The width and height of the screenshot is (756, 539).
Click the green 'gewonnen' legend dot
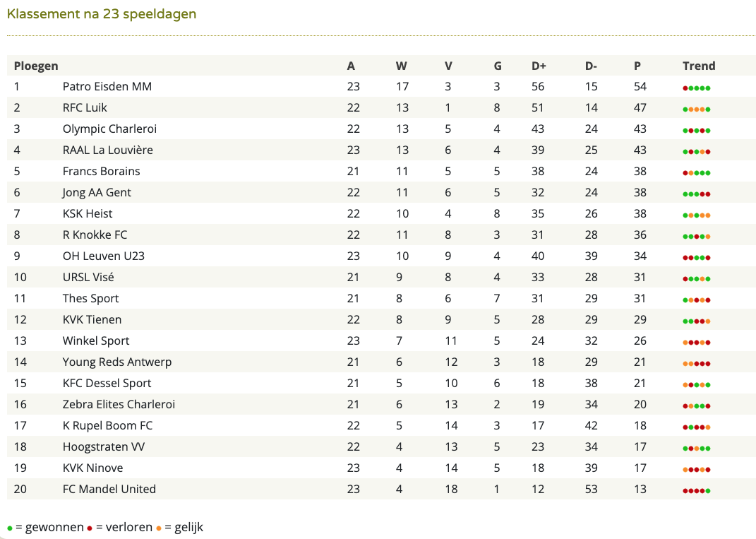pyautogui.click(x=10, y=528)
